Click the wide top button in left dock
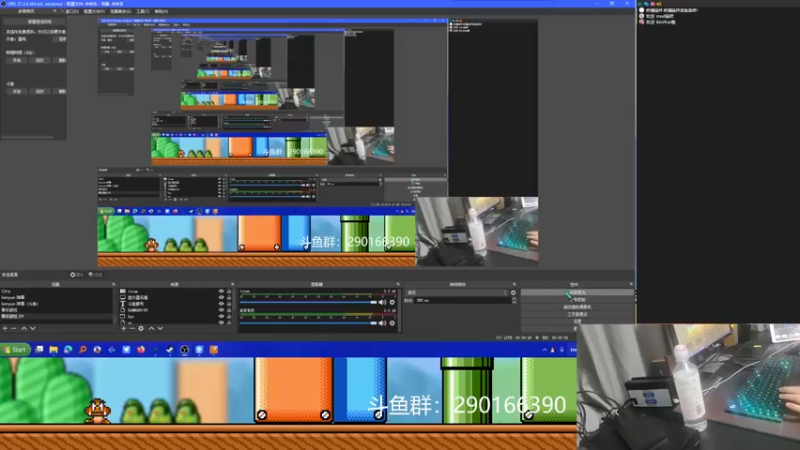Image resolution: width=800 pixels, height=450 pixels. [x=35, y=22]
